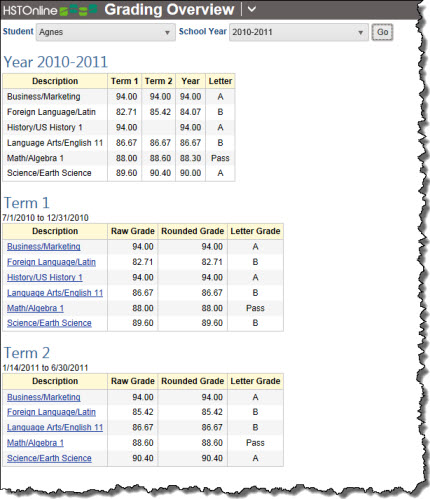
Task: Open Term 2 Business/Marketing link
Action: 44,397
